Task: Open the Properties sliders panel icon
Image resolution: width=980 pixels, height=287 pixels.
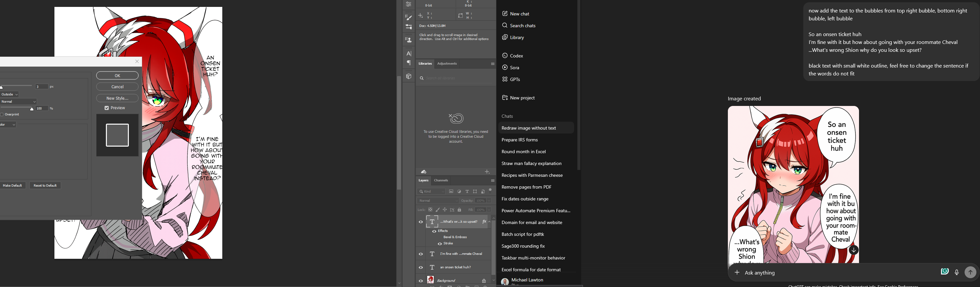Action: (409, 4)
